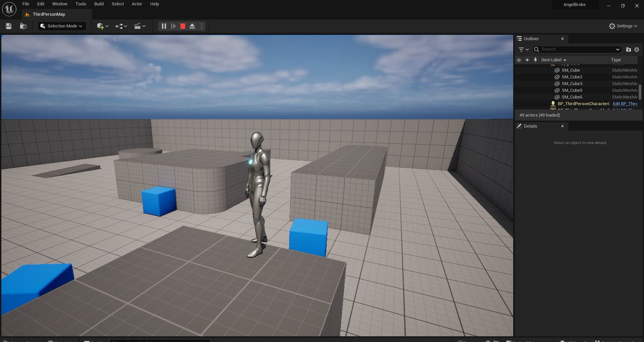Open the Actor menu
644x342 pixels.
[136, 4]
